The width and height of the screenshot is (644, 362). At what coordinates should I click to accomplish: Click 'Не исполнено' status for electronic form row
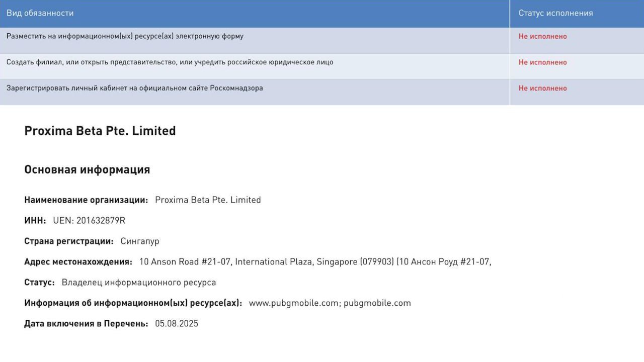point(542,36)
